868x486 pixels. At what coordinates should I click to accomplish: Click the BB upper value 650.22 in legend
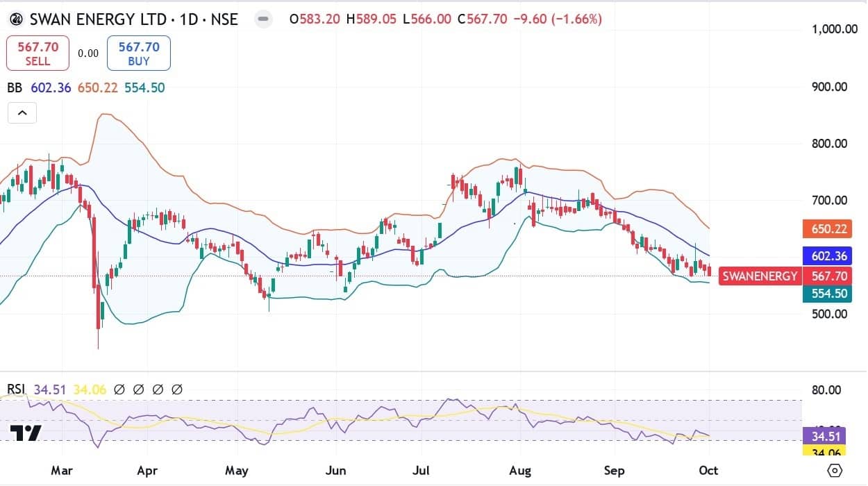(97, 87)
